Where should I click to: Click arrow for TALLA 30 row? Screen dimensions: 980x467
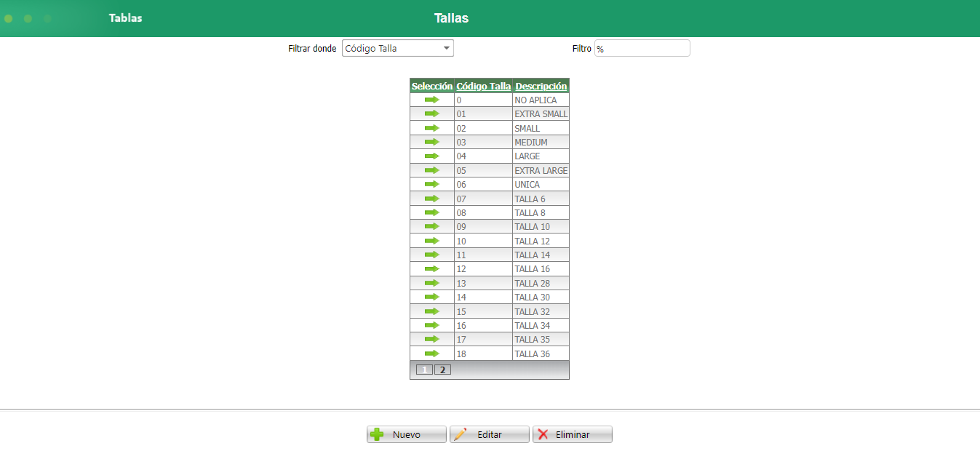point(432,297)
